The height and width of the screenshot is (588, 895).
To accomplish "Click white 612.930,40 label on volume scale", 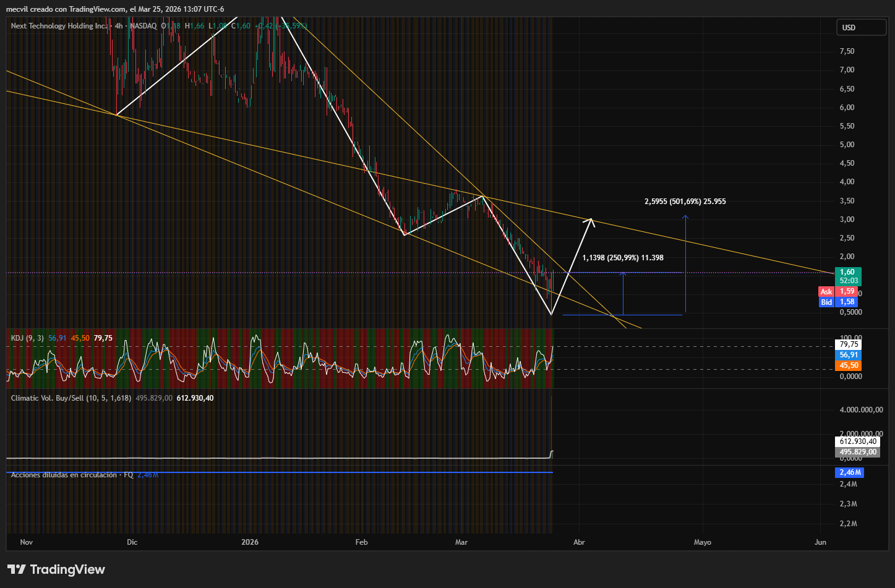I will (858, 441).
